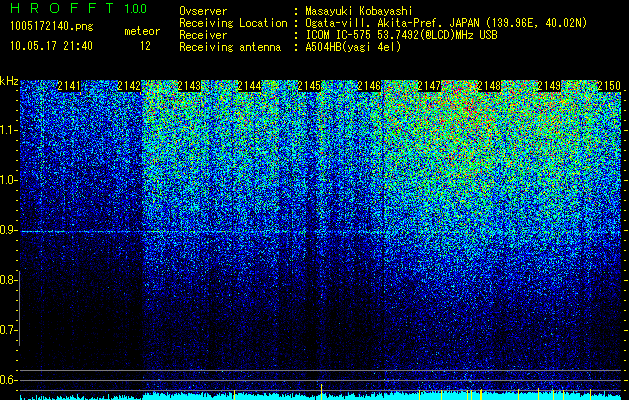Screen dimensions: 629x400
Task: Click the 1.1 frequency axis label
Action: coord(8,131)
